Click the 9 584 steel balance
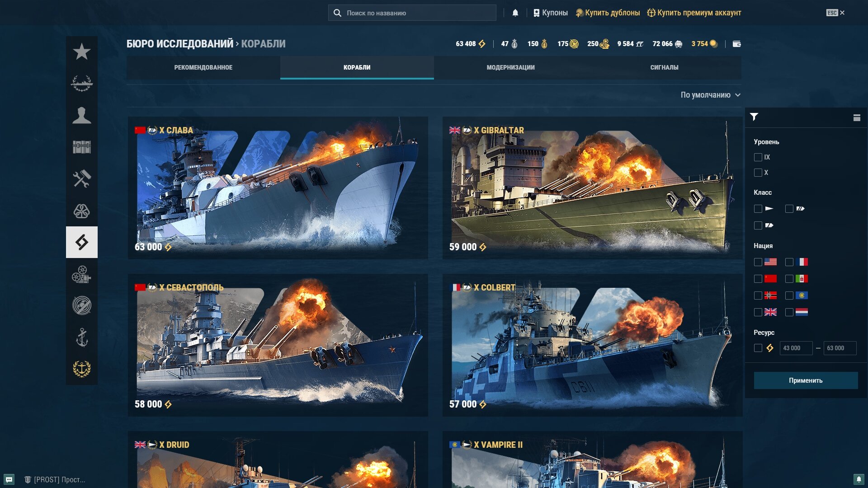This screenshot has height=488, width=868. coord(630,44)
